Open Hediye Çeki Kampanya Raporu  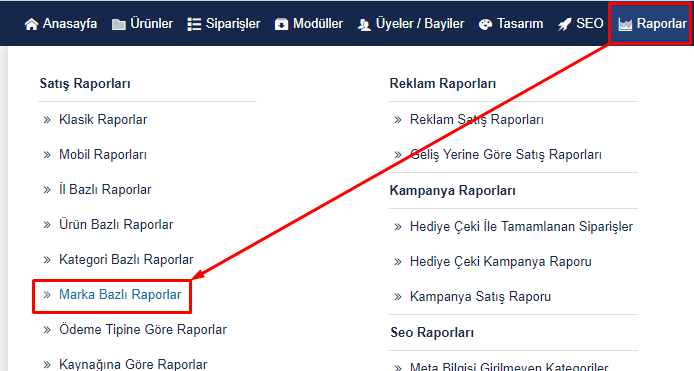[501, 262]
